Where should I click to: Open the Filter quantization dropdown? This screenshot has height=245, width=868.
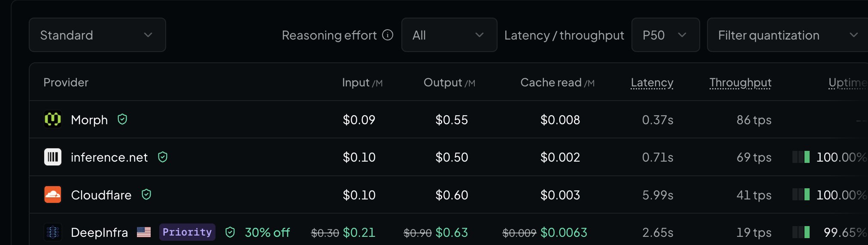[787, 35]
